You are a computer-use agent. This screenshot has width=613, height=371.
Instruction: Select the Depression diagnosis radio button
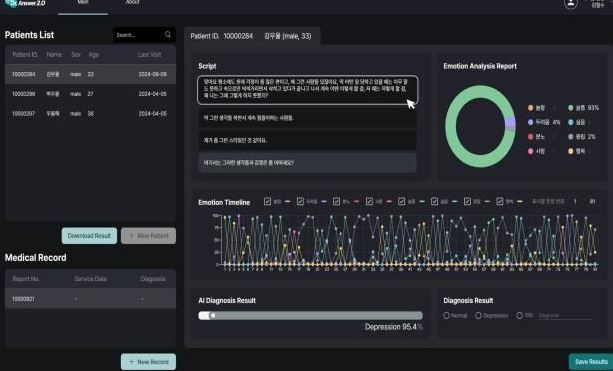pyautogui.click(x=478, y=315)
